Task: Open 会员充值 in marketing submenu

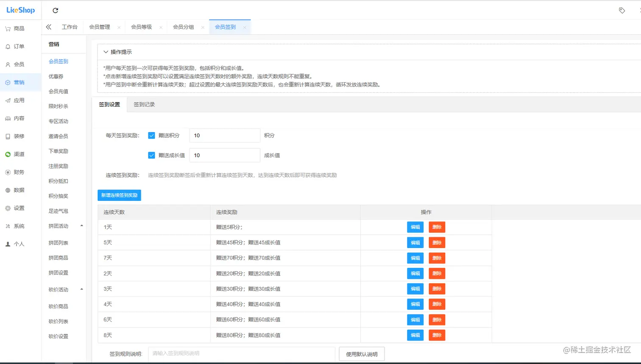Action: 59,91
